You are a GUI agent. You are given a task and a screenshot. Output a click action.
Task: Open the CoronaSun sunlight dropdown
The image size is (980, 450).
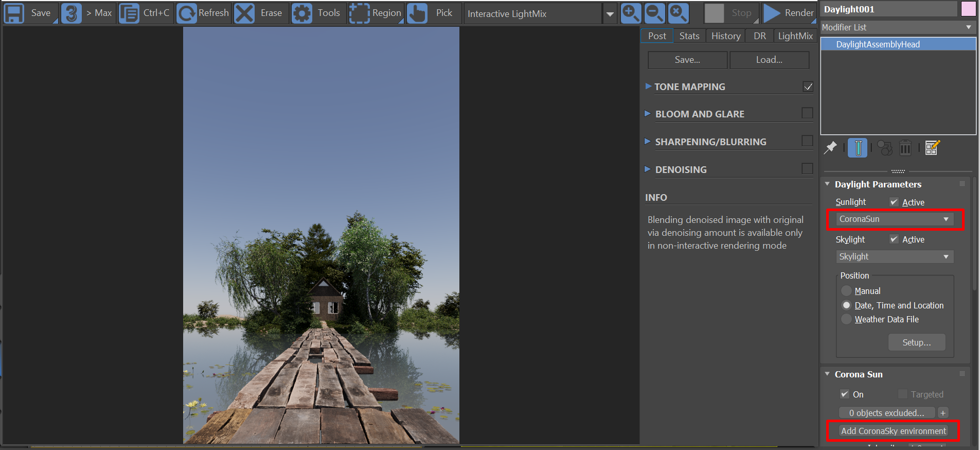point(894,219)
